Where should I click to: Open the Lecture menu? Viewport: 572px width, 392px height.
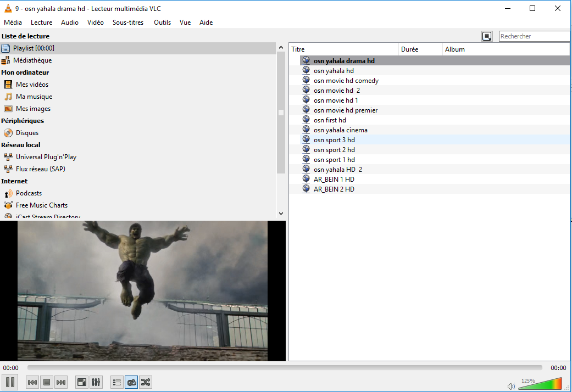(41, 23)
